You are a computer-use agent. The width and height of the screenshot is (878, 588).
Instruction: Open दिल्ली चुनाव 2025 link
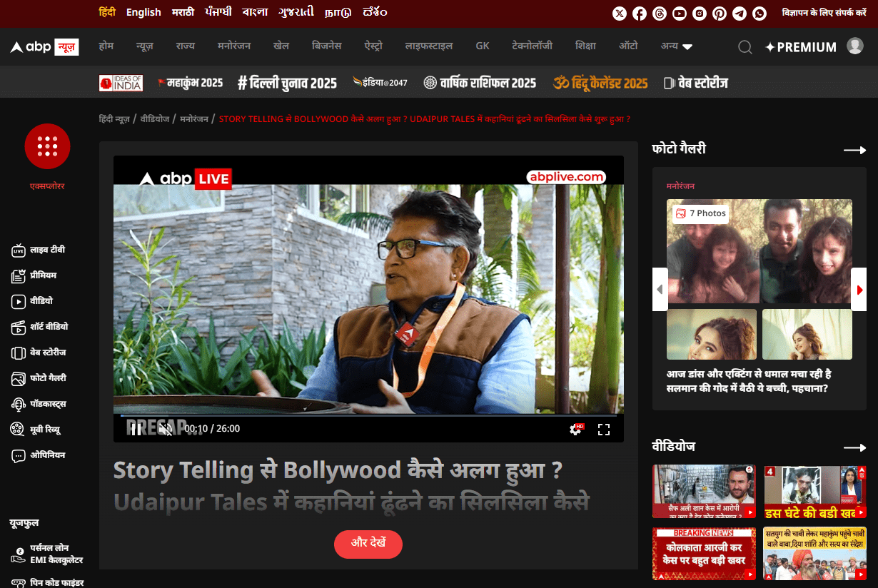tap(287, 83)
